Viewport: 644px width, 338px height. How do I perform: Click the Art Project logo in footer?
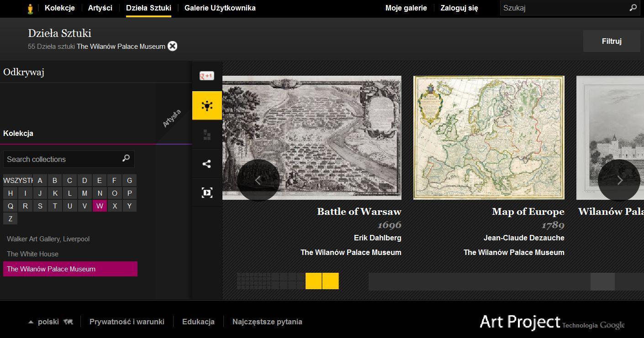pos(520,322)
